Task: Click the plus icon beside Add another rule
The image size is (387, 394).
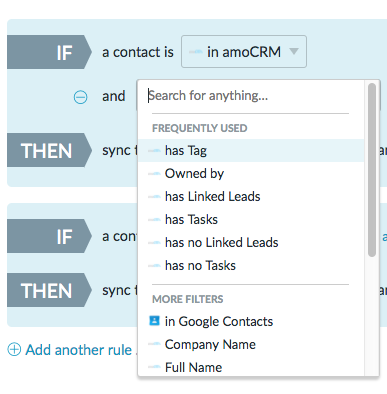Action: point(14,350)
